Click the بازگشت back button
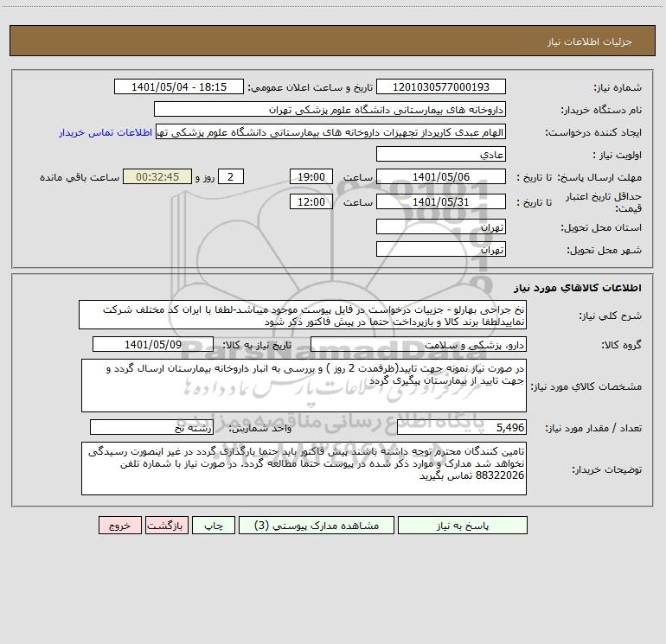Viewport: 666px width, 644px height. pyautogui.click(x=166, y=526)
